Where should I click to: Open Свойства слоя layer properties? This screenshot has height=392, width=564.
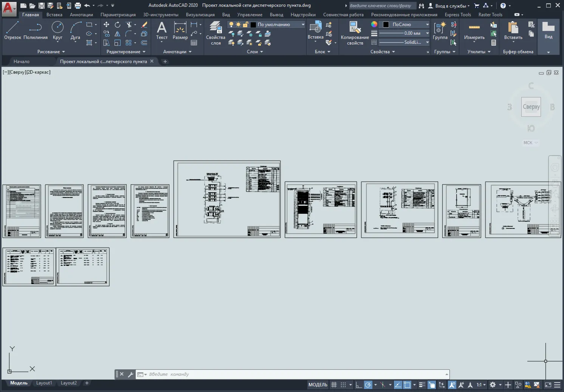coord(215,33)
